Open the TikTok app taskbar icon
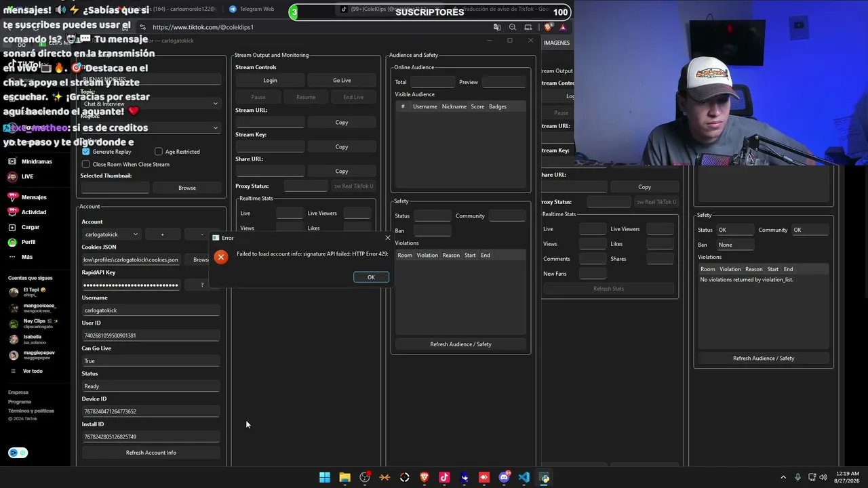This screenshot has height=488, width=868. pos(444,477)
